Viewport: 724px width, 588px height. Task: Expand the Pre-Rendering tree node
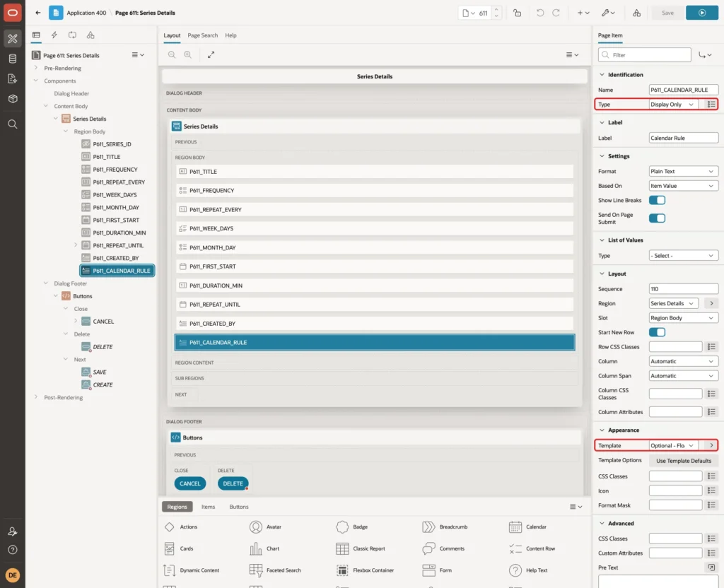(36, 68)
